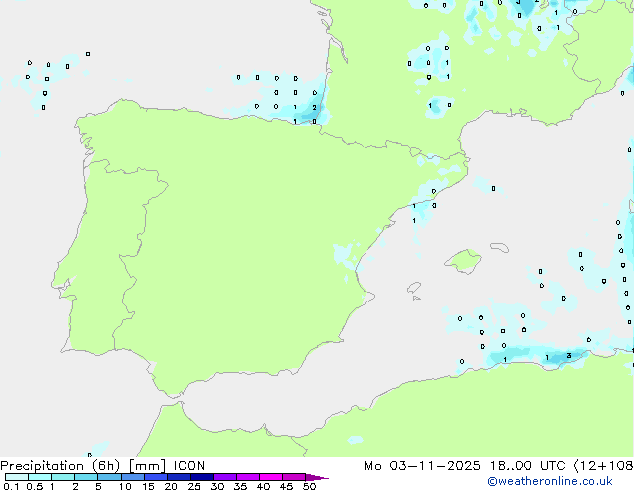Click the 2–5 mm legend swatch

[x=86, y=477]
